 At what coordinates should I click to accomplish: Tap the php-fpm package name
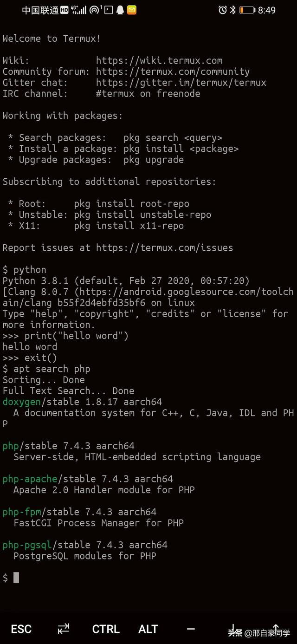22,512
